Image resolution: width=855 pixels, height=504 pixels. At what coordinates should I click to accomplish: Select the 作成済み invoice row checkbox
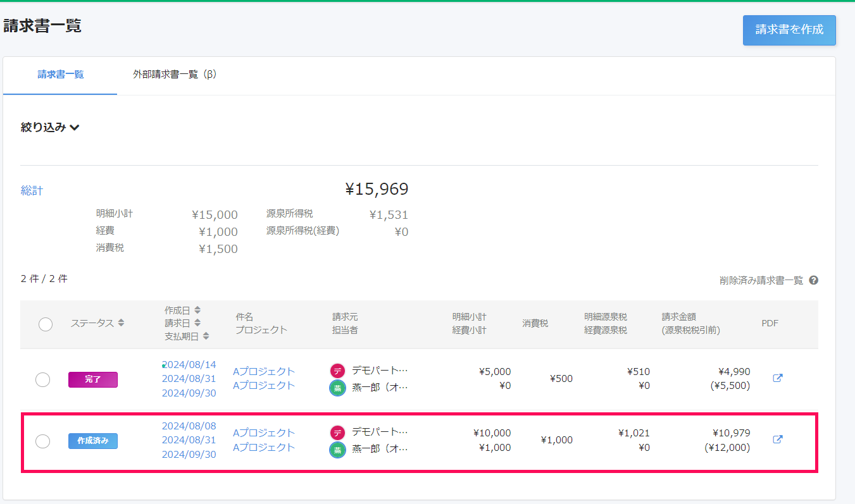click(x=43, y=441)
